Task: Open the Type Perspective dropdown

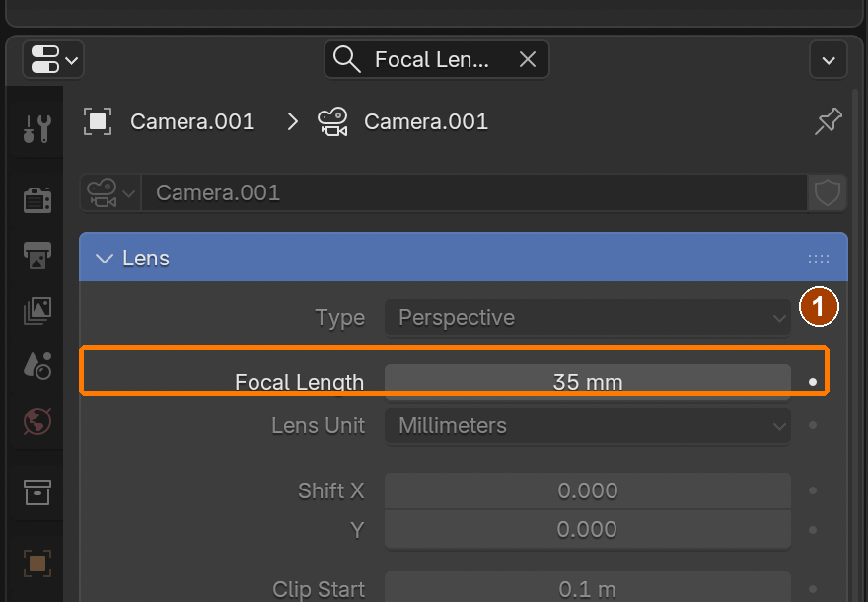Action: 587,318
